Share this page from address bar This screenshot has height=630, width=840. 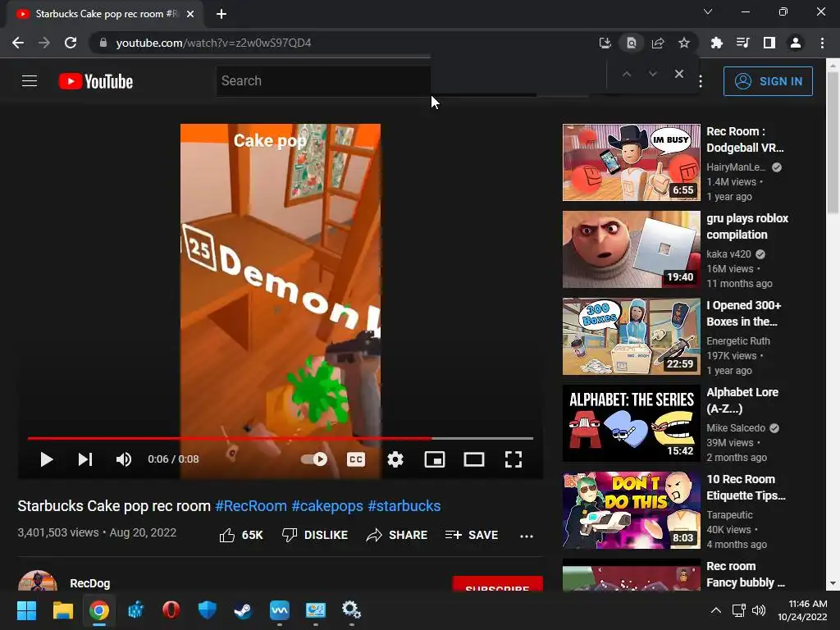point(658,43)
